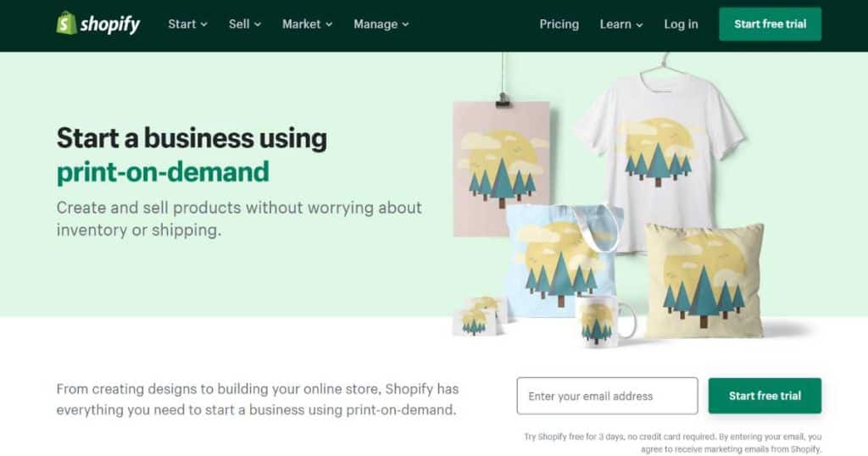Image resolution: width=868 pixels, height=456 pixels.
Task: Go to the Pricing page
Action: 559,25
